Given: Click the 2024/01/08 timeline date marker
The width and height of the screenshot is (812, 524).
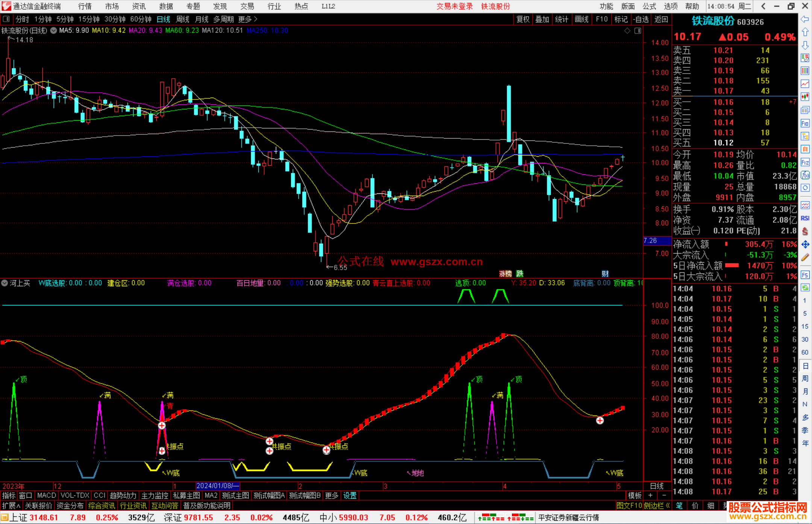Looking at the screenshot, I should 217,486.
